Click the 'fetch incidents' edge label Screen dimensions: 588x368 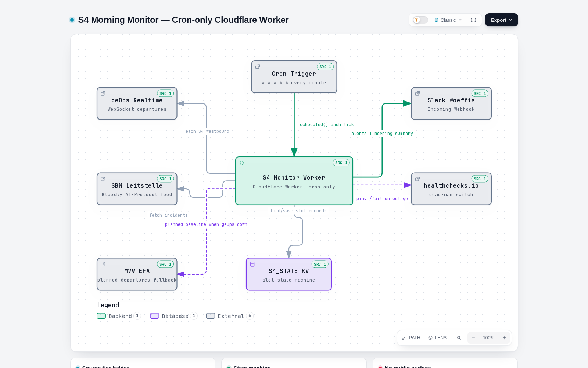point(169,215)
